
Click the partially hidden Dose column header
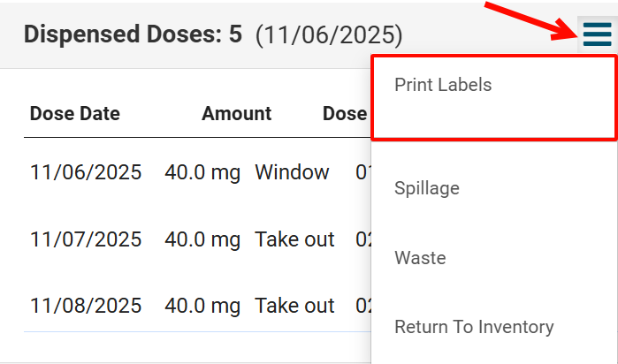pyautogui.click(x=346, y=114)
